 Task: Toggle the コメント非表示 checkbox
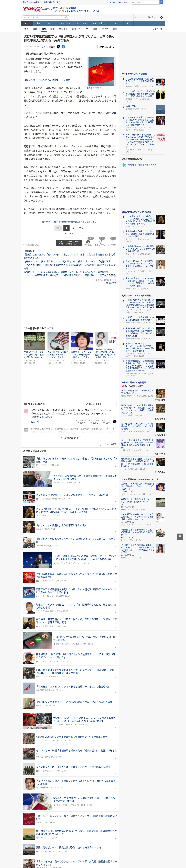pyautogui.click(x=102, y=444)
